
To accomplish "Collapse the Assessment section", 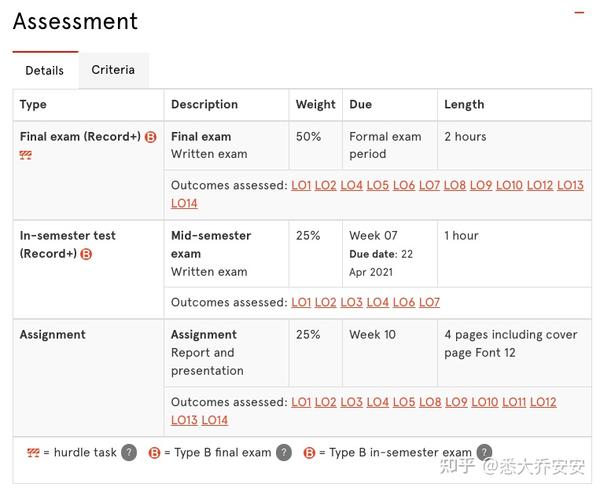I will click(579, 13).
